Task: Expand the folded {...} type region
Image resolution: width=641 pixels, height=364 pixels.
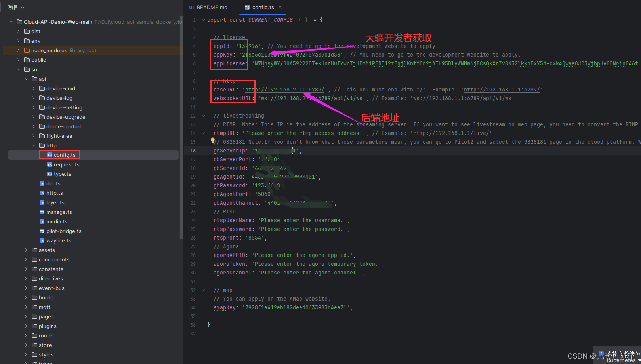Action: 303,20
